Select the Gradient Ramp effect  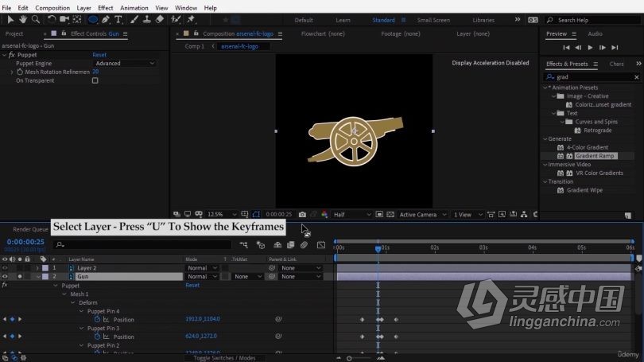pos(595,156)
